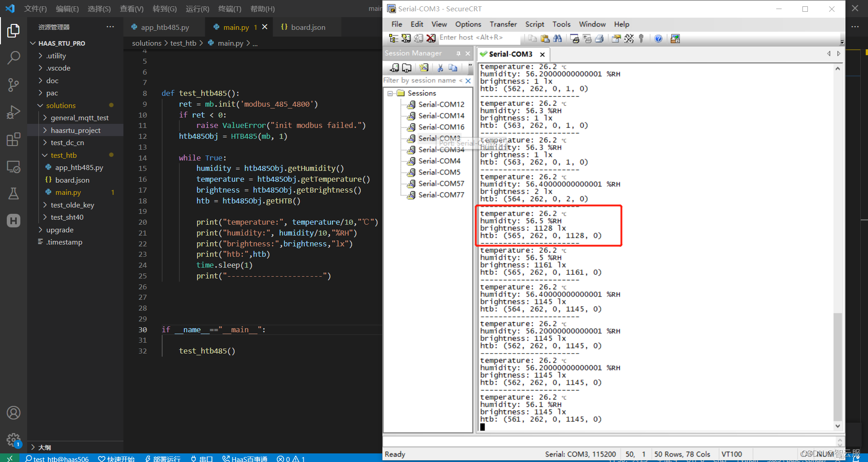Open SecureCRT Script menu
The width and height of the screenshot is (868, 462).
[x=534, y=24]
